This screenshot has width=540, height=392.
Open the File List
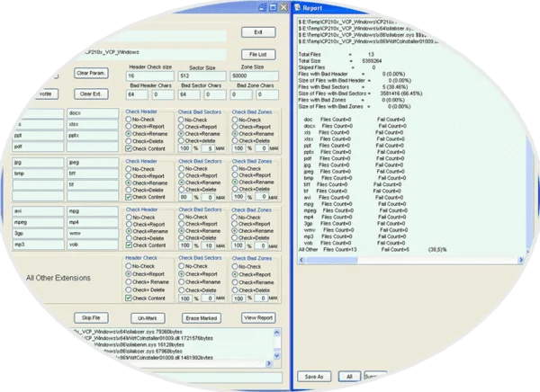pos(258,54)
